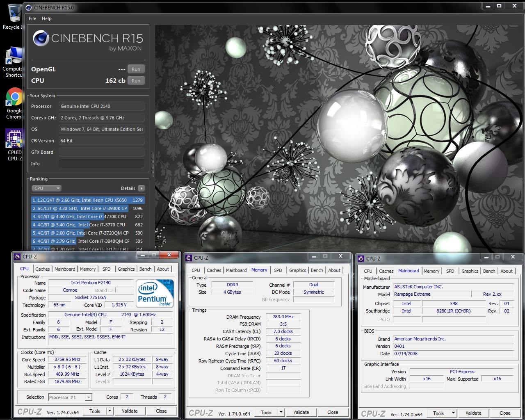
Task: Click the Cinebench R15 sphere logo
Action: point(41,39)
